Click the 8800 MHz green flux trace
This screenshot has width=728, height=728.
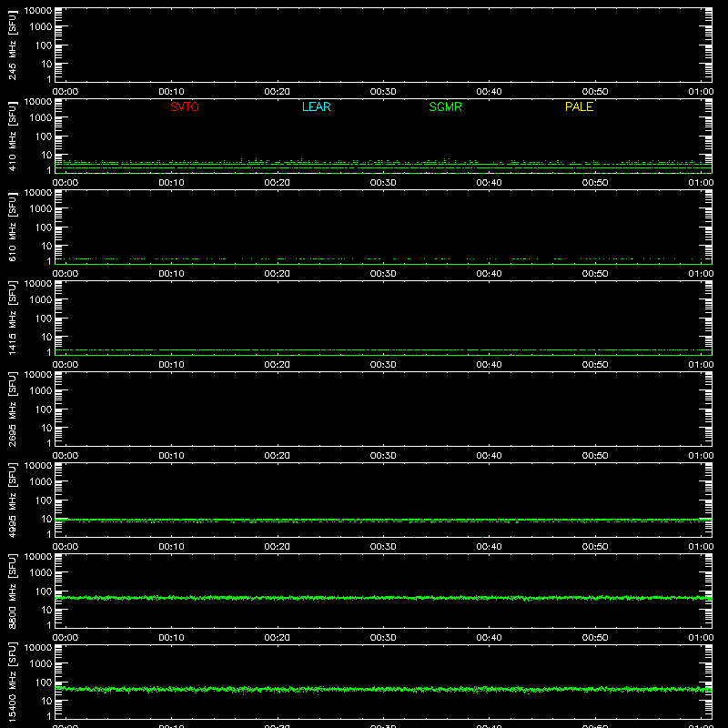click(x=383, y=598)
